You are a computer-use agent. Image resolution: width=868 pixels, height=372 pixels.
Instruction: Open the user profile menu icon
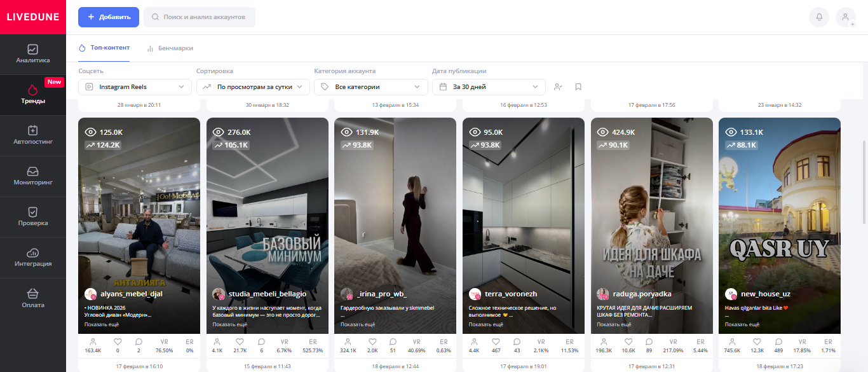point(845,17)
